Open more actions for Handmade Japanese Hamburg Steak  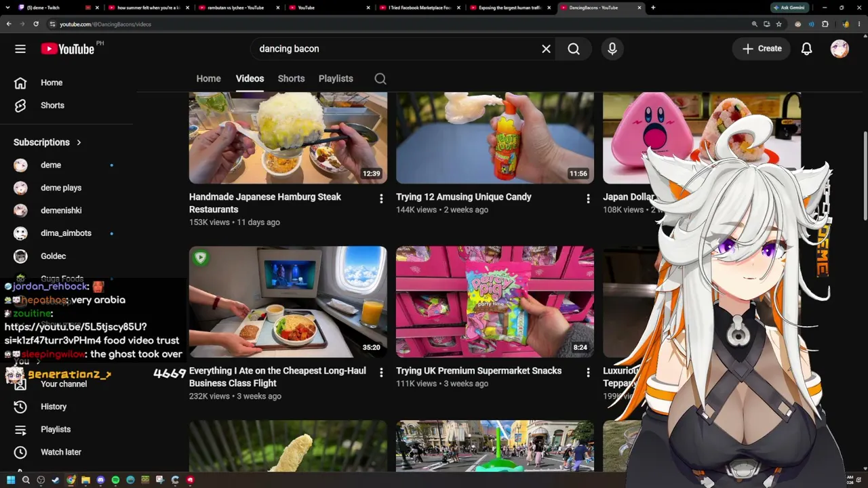[x=381, y=199]
